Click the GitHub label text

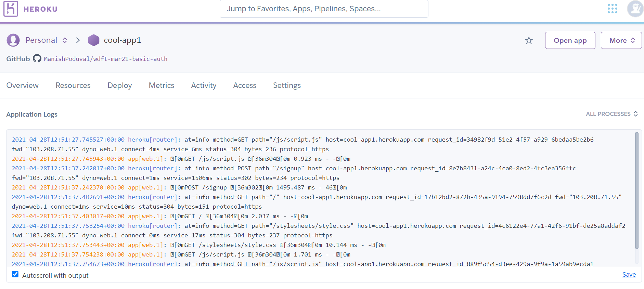[x=18, y=59]
